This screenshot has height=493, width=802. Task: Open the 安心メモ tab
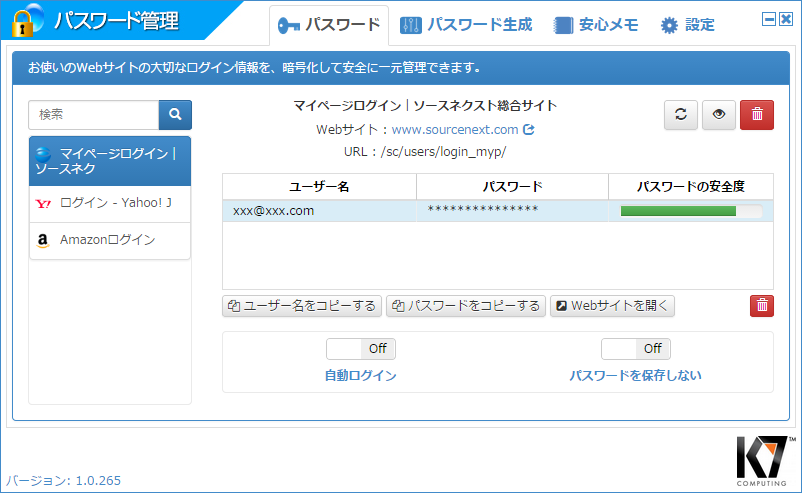pyautogui.click(x=596, y=25)
